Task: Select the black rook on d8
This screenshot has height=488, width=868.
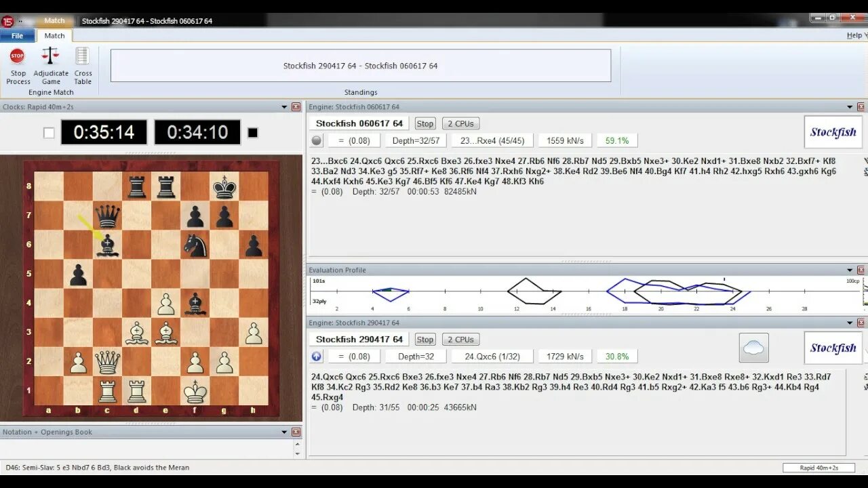Action: pos(137,186)
